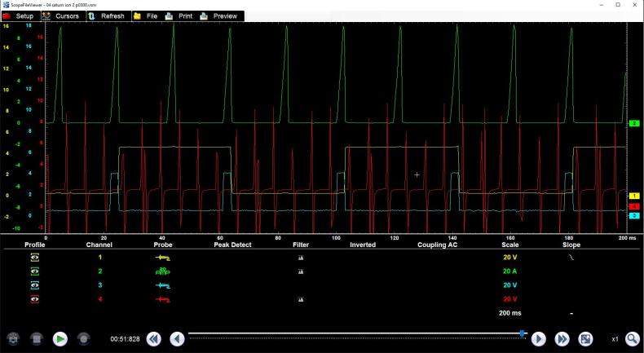Image resolution: width=644 pixels, height=353 pixels.
Task: Open the 200 ms time base selector
Action: 511,313
